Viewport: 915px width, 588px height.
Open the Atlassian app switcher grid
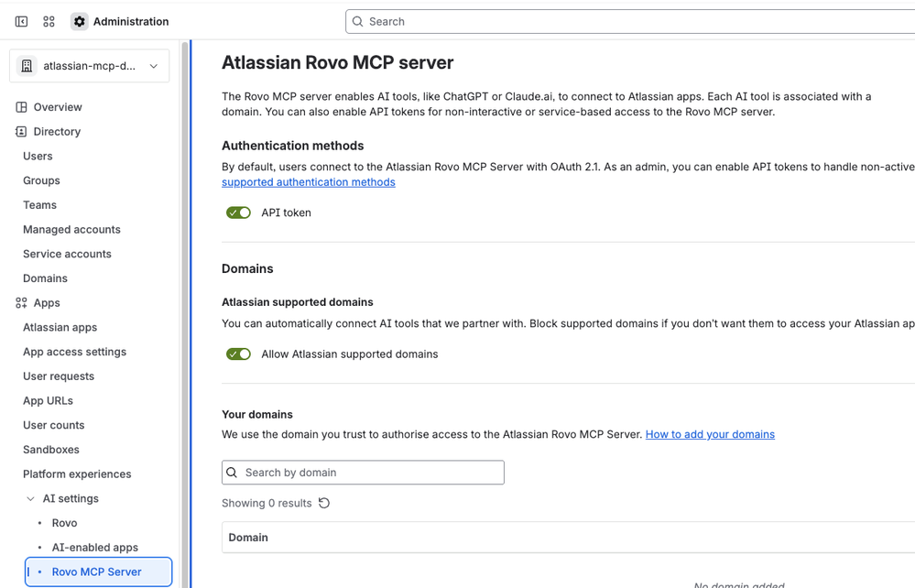(49, 21)
